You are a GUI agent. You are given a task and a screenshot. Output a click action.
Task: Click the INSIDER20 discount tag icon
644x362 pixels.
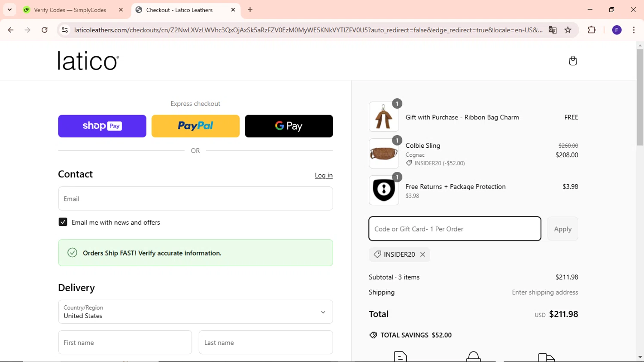(x=377, y=255)
